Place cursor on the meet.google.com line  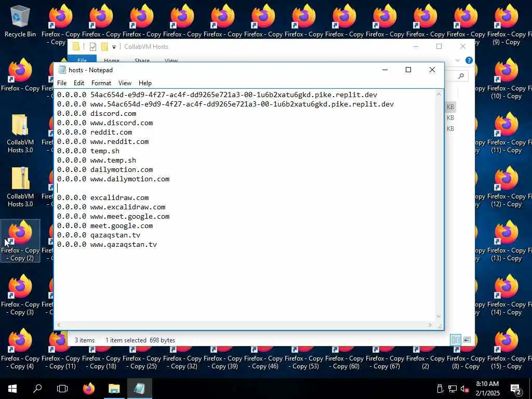pos(104,226)
